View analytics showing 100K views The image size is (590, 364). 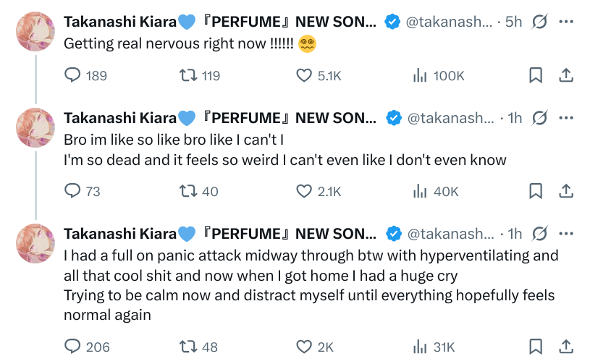420,75
